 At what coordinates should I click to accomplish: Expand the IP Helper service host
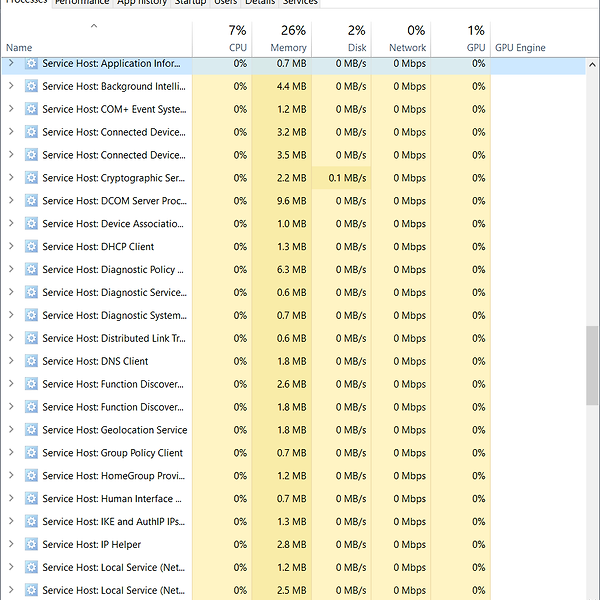[x=11, y=544]
